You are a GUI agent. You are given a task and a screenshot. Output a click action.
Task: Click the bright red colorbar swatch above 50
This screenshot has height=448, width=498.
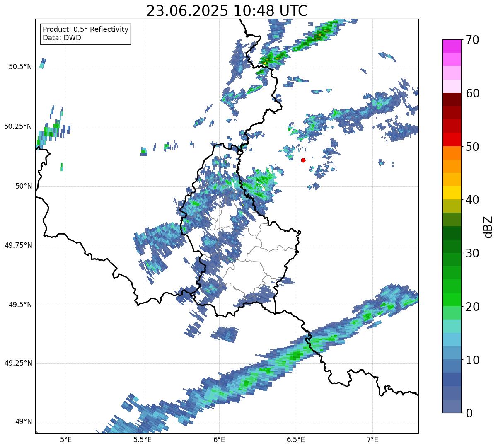[452, 139]
